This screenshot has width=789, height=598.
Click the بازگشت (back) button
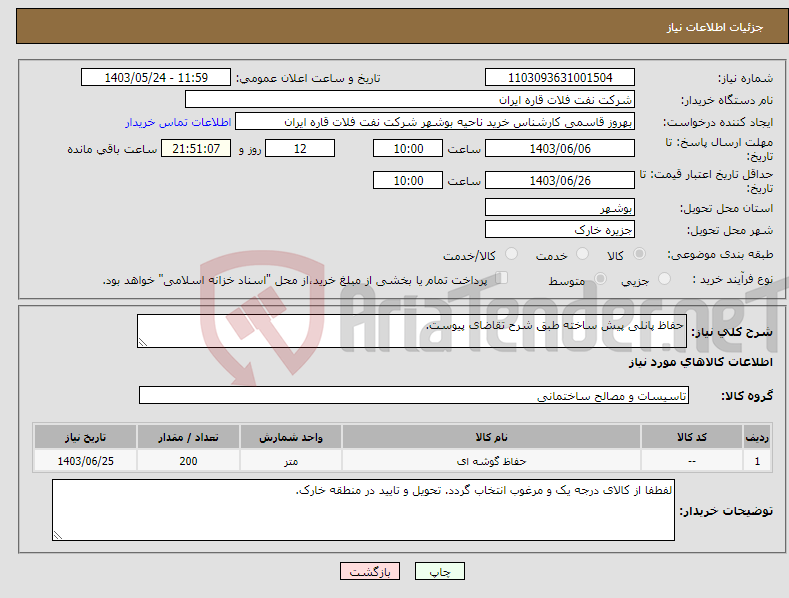pos(370,571)
